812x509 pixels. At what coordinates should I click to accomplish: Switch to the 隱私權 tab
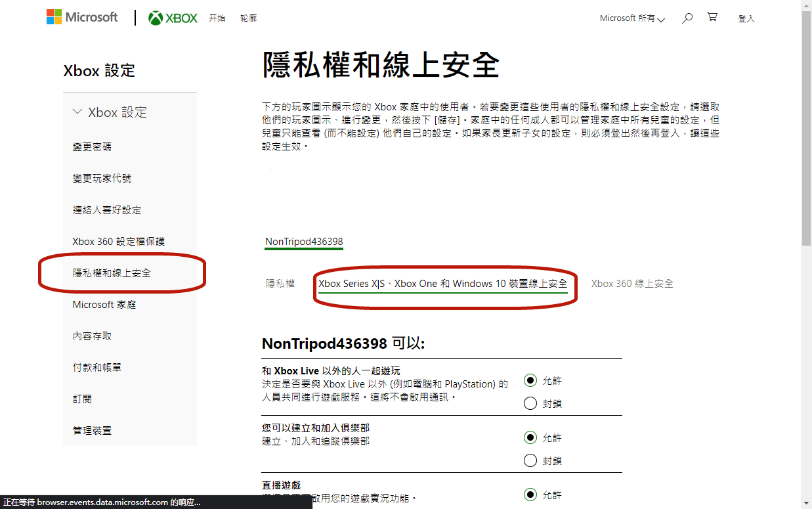click(x=280, y=284)
